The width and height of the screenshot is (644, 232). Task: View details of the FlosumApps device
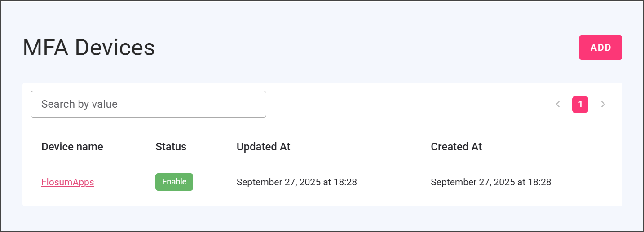tap(67, 182)
